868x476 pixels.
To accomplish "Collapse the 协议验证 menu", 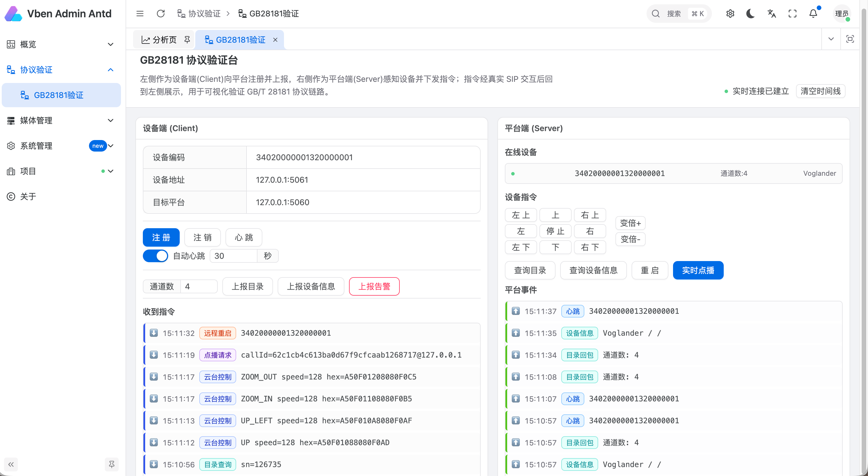I will [x=61, y=70].
